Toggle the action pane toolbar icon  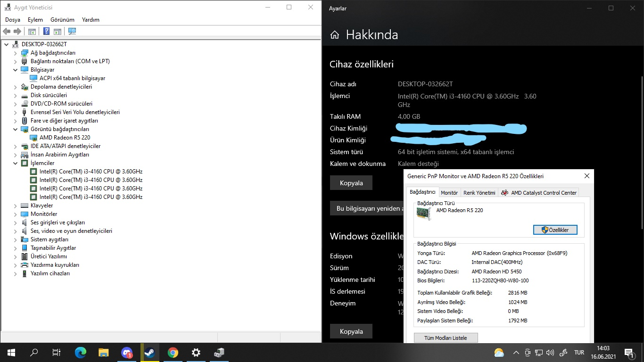click(x=58, y=32)
